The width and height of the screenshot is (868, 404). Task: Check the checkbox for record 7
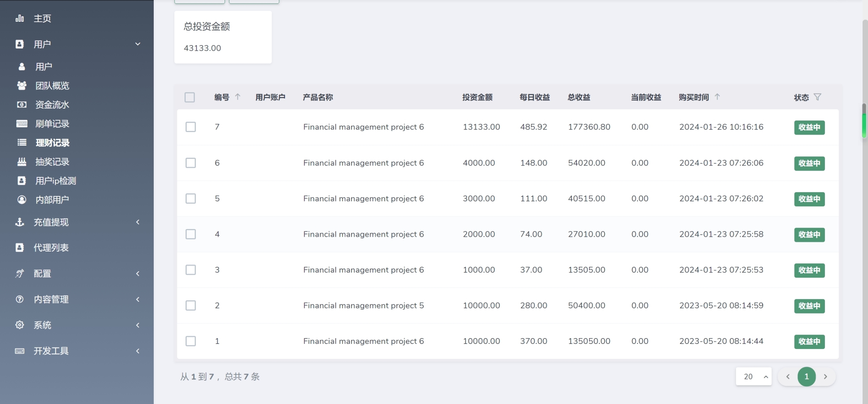(191, 127)
